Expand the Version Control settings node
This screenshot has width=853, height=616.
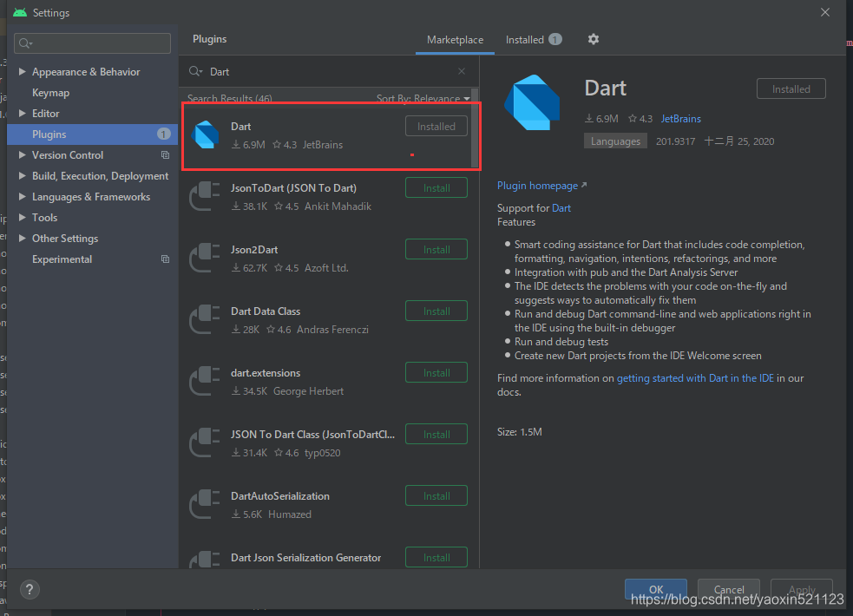(x=23, y=155)
